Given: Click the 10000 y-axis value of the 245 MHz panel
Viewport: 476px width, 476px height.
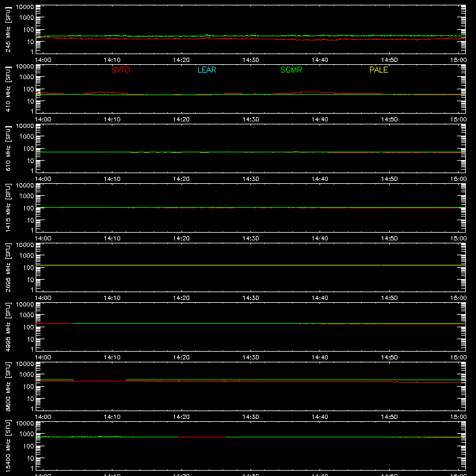Looking at the screenshot, I should pyautogui.click(x=25, y=7).
